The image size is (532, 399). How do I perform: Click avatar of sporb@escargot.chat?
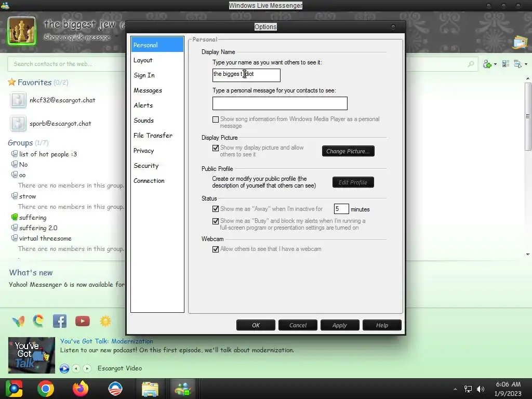click(18, 124)
